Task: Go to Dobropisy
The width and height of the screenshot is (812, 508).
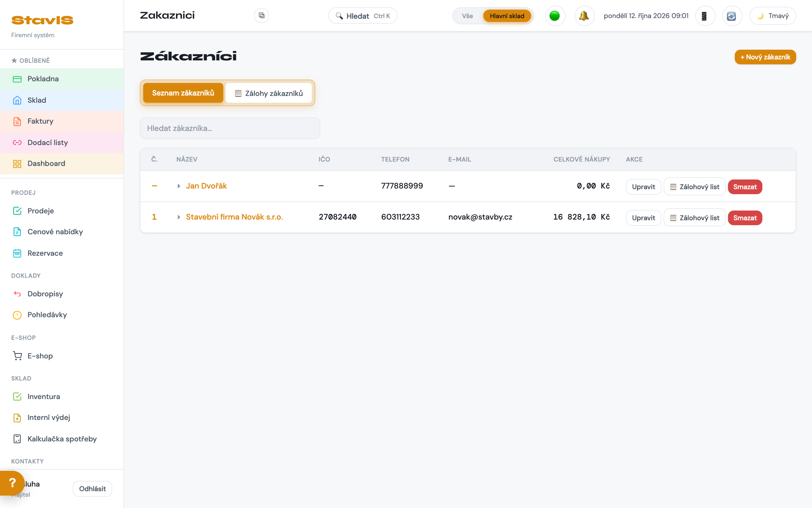Action: pyautogui.click(x=62, y=294)
